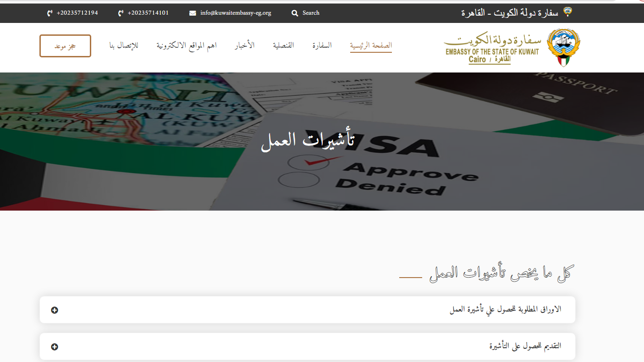Viewport: 644px width, 362px height.
Task: Click the small Kuwait emblem in top bar
Action: point(567,12)
